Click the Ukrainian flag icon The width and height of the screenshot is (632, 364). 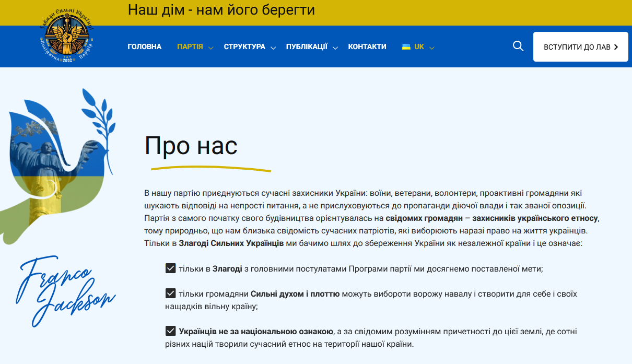(x=406, y=47)
